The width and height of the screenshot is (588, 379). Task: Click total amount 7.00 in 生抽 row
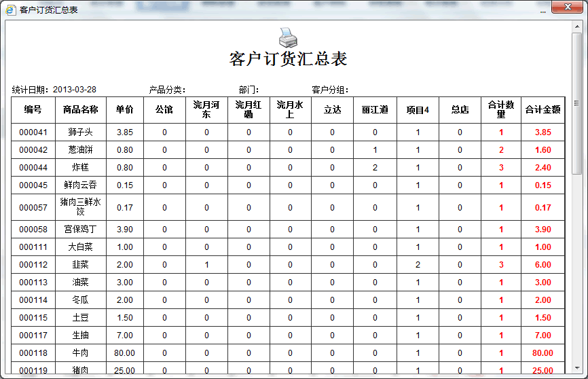tap(543, 335)
